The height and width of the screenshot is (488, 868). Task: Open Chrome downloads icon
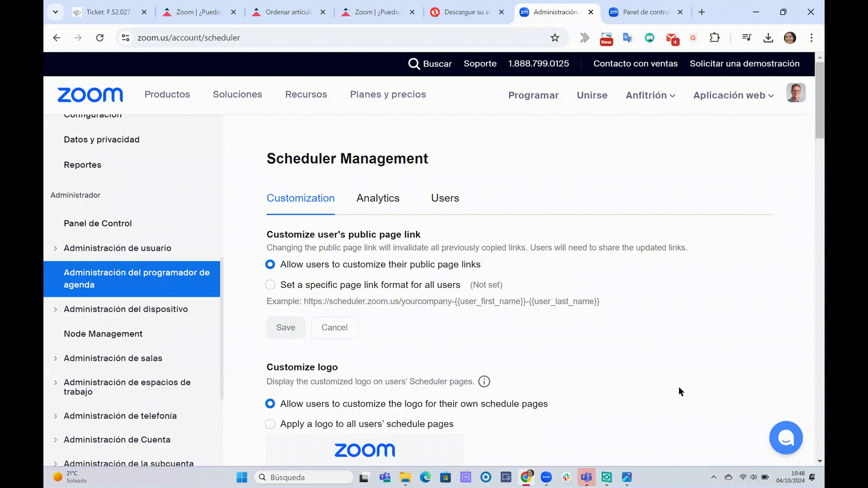(768, 38)
